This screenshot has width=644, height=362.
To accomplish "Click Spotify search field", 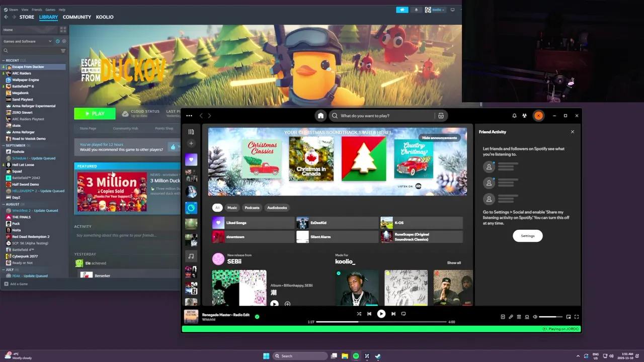I will click(x=382, y=116).
